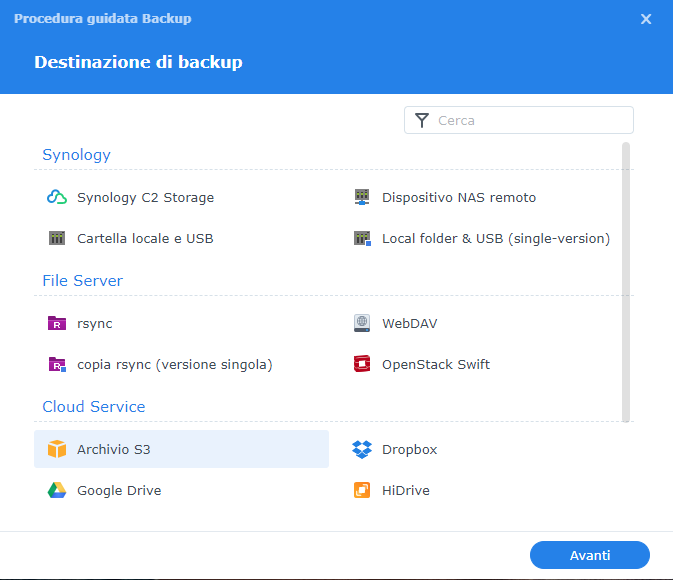Click the copia rsync versione singola icon

click(57, 364)
